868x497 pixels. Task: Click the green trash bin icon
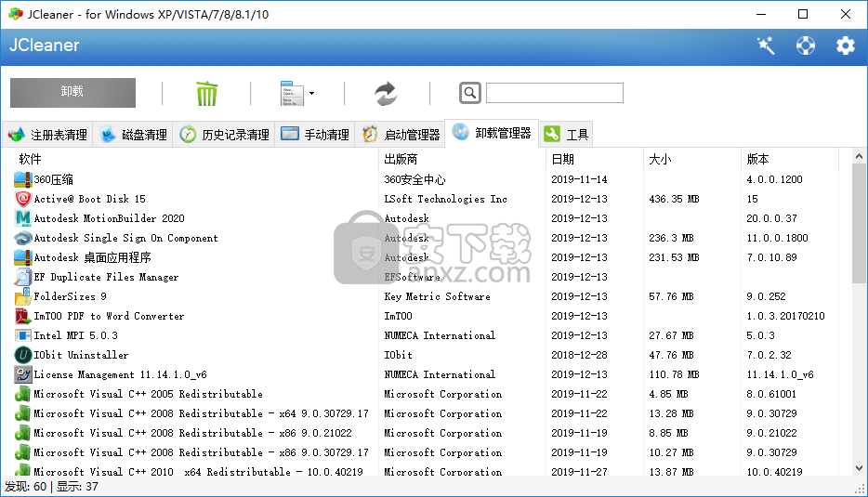tap(207, 93)
